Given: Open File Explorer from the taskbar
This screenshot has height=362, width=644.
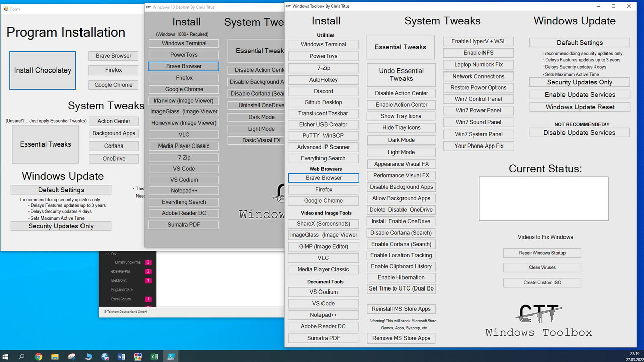Looking at the screenshot, I should tap(55, 356).
